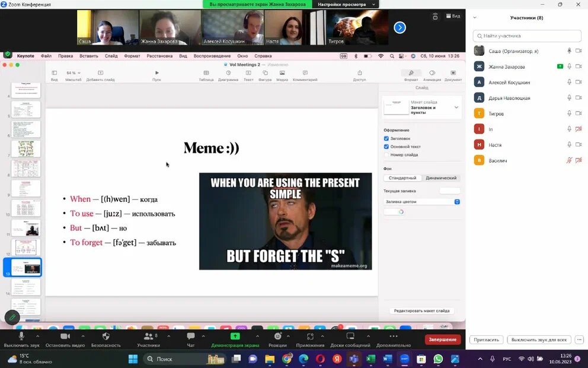Screen dimensions: 588x368
Task: Open Вставить menu
Action: (89, 56)
